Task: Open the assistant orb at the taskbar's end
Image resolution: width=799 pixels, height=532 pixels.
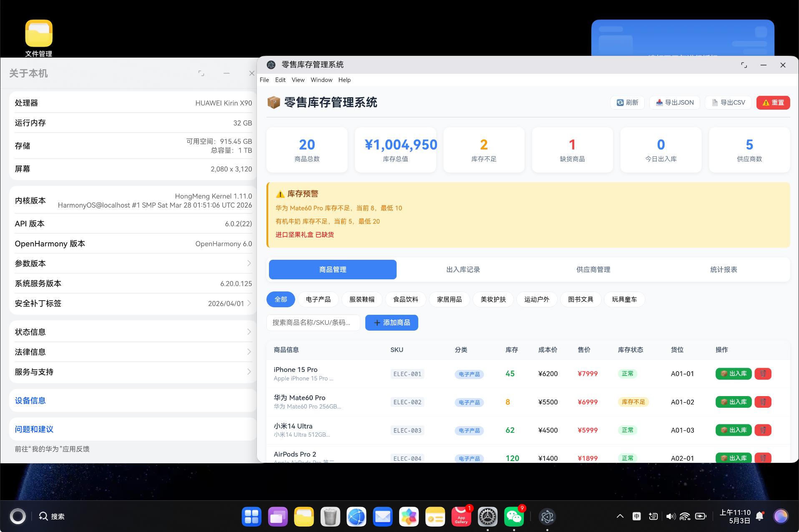Action: point(781,516)
